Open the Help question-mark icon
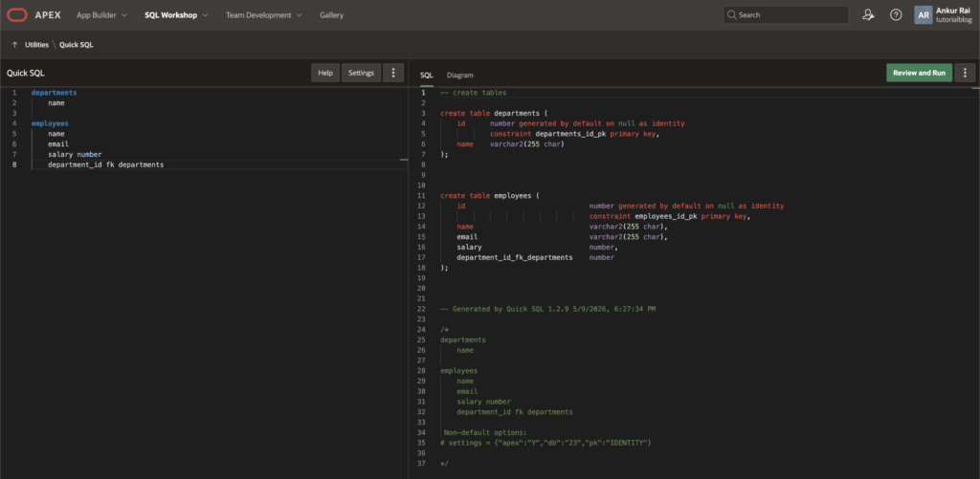The height and width of the screenshot is (479, 980). (x=896, y=15)
